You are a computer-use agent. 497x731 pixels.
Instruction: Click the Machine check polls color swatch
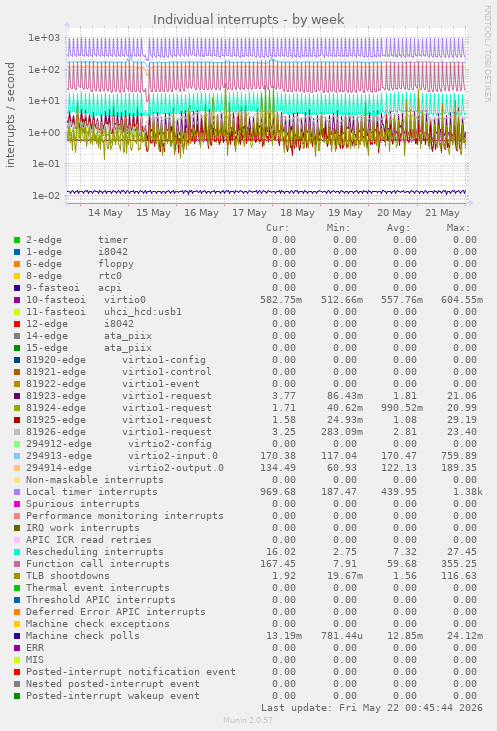coord(17,636)
